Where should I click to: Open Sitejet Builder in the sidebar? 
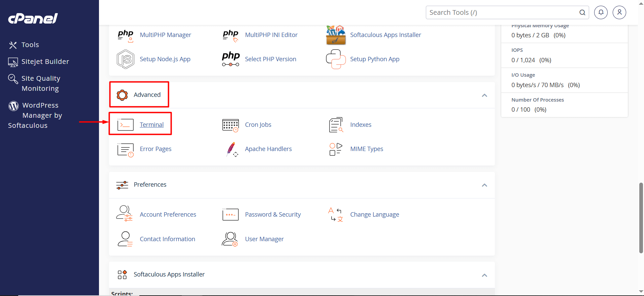45,62
